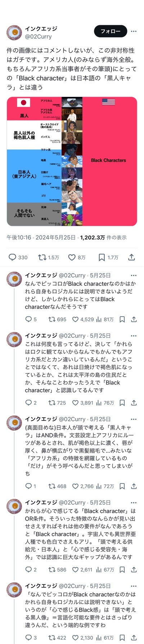Share the main tweet via share icon
144x644 pixels.
click(132, 257)
